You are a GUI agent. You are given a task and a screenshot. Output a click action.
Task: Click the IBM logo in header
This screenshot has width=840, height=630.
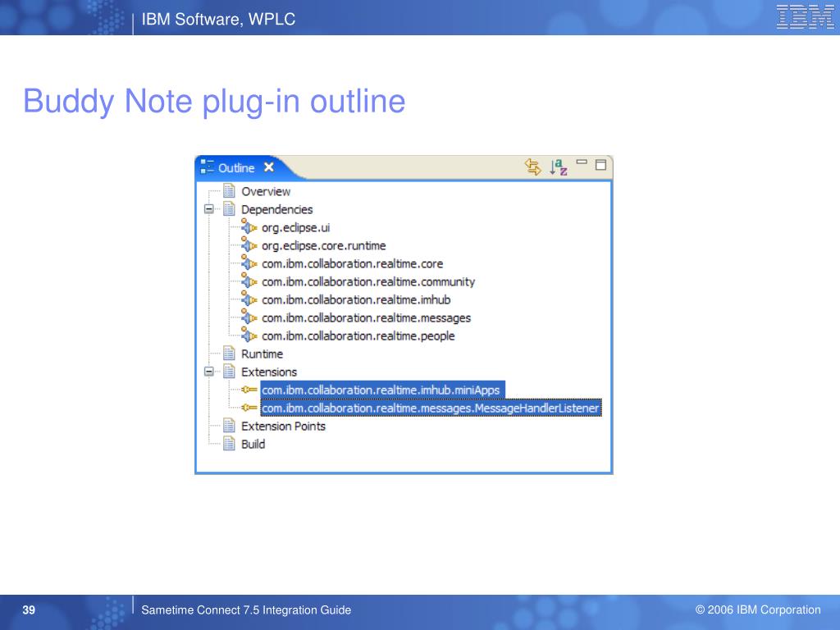point(806,16)
